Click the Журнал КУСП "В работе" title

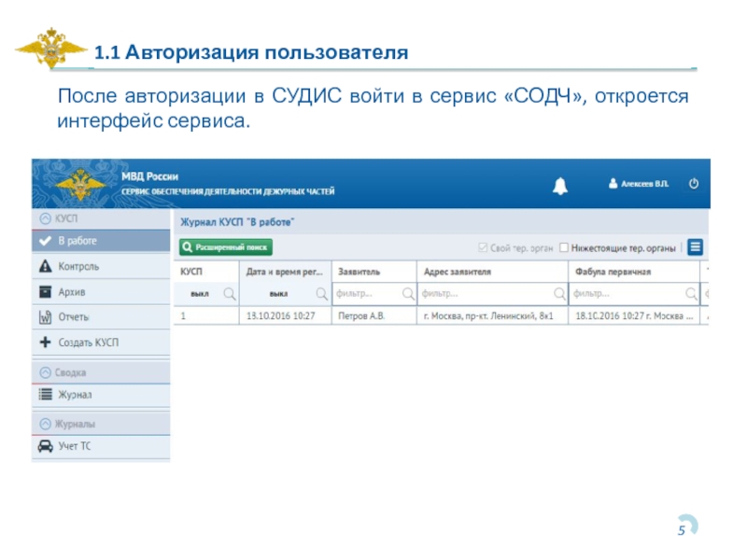[x=237, y=222]
